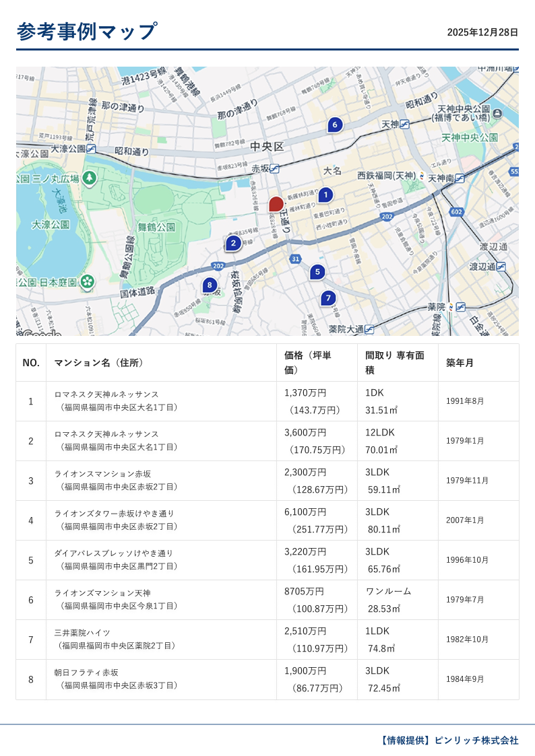The height and width of the screenshot is (756, 535).
Task: Click the 赤坂 subway station icon
Action: coord(274,168)
